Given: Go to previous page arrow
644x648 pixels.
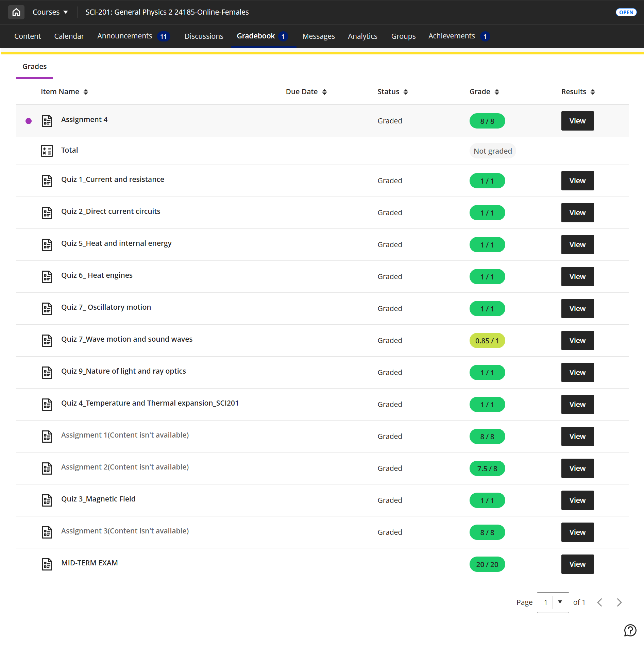Looking at the screenshot, I should 600,602.
